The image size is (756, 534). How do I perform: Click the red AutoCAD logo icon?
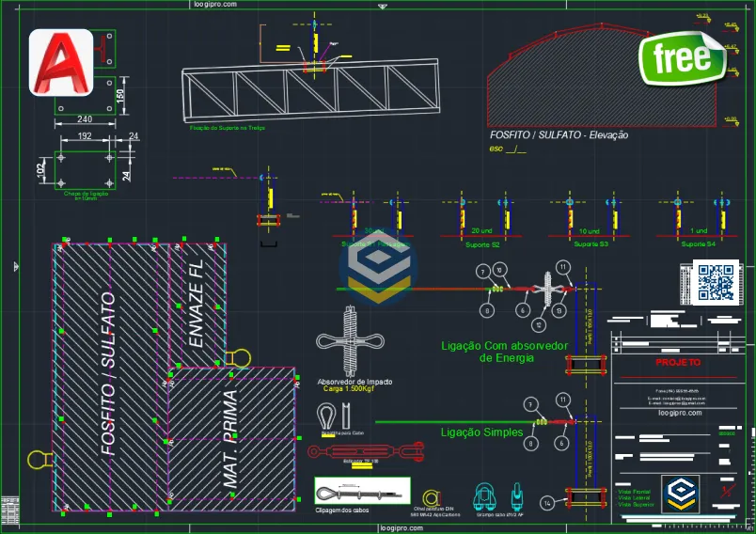60,62
